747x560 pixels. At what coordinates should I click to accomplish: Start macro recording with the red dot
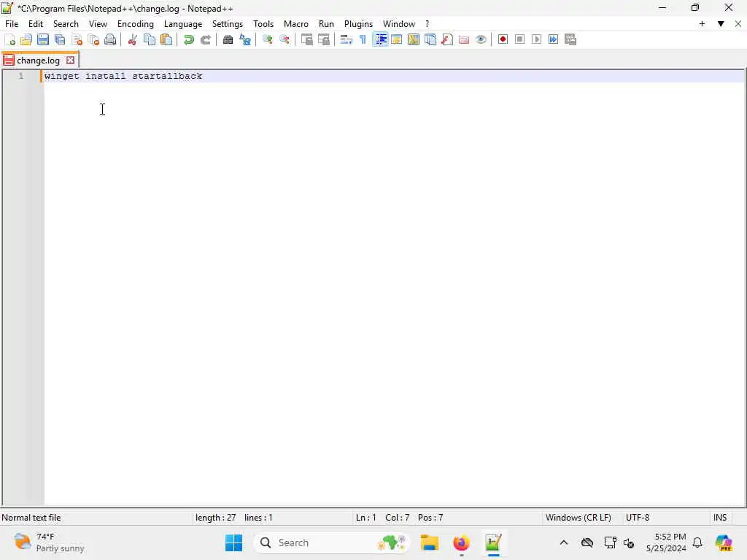(x=503, y=39)
